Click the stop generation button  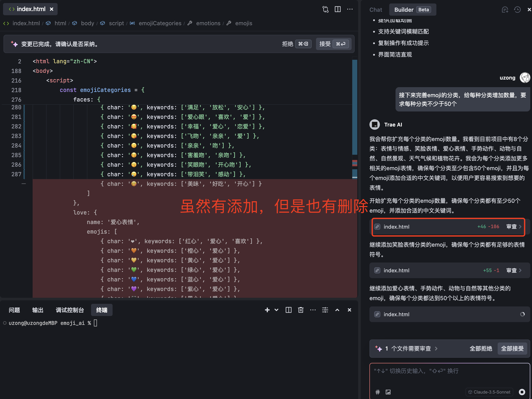point(522,392)
